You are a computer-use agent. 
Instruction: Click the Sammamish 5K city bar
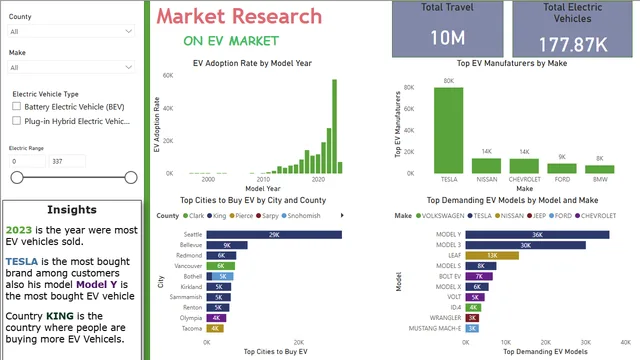(x=218, y=297)
